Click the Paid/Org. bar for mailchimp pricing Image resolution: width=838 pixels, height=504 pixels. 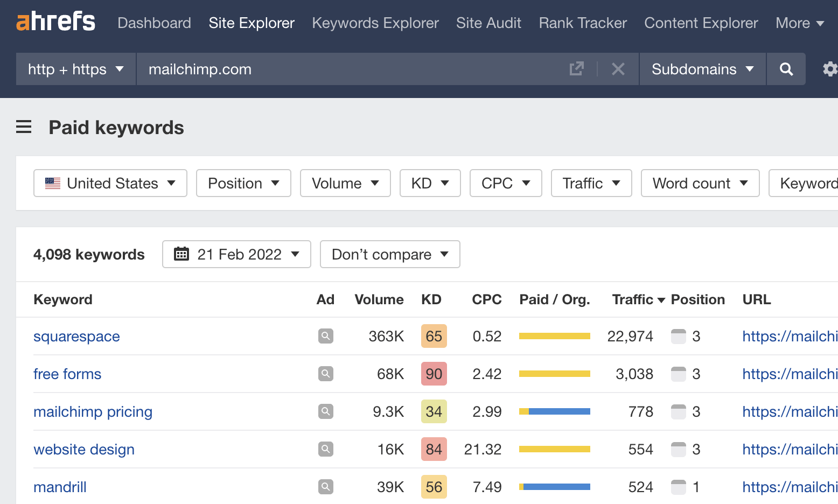tap(555, 411)
